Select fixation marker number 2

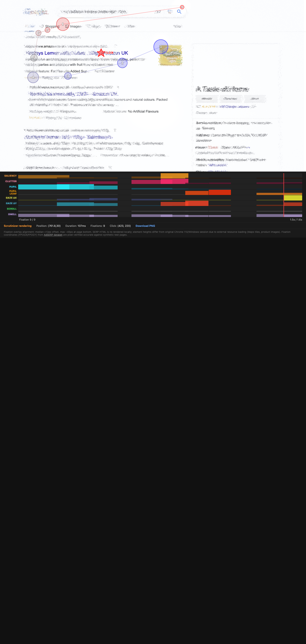coord(122,63)
